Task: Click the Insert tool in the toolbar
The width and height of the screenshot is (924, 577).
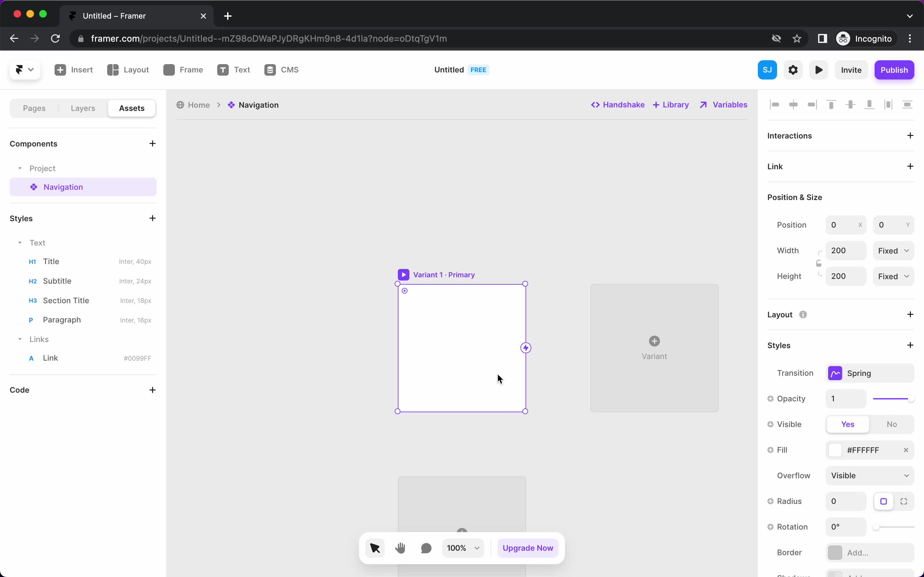Action: point(73,69)
